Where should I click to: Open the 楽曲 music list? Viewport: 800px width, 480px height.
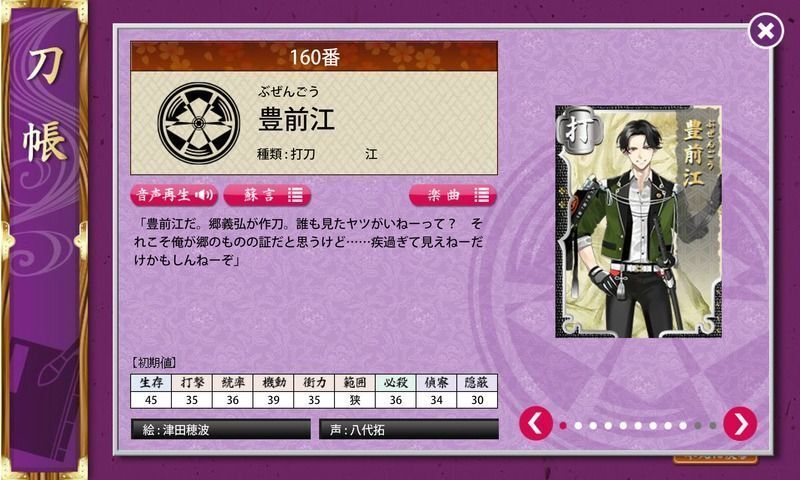point(453,195)
